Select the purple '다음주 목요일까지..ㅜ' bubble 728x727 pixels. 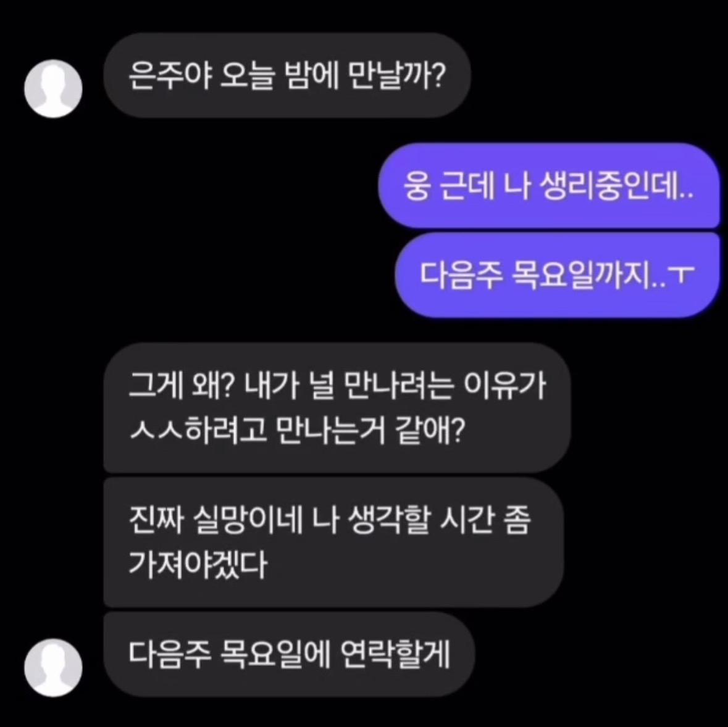(557, 275)
